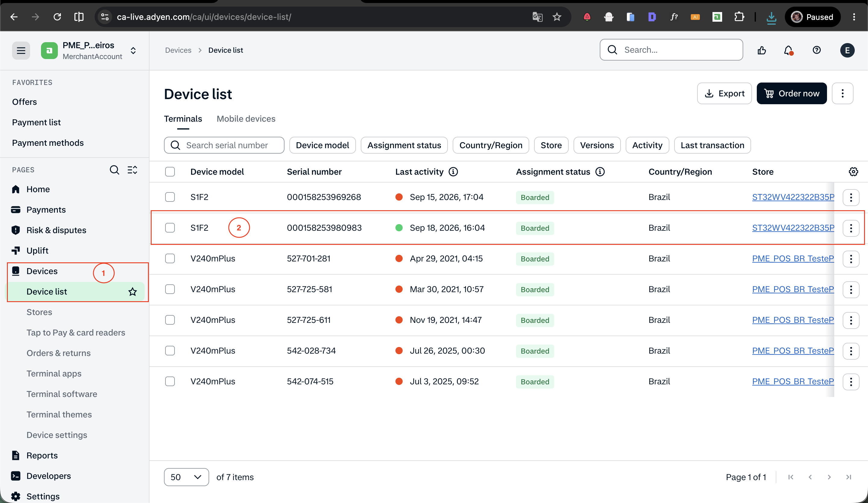Viewport: 868px width, 503px height.
Task: Click the thumbs-up feedback icon
Action: (762, 50)
